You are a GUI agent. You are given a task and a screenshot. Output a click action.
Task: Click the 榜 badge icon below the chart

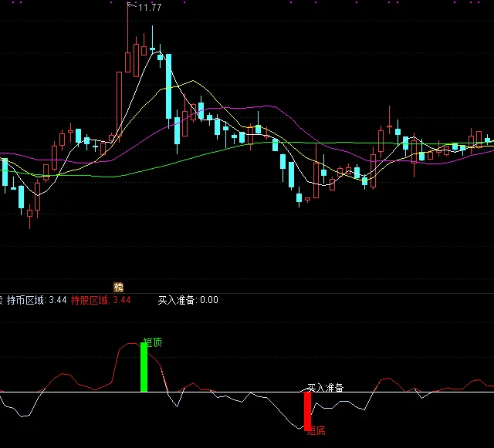tap(118, 287)
